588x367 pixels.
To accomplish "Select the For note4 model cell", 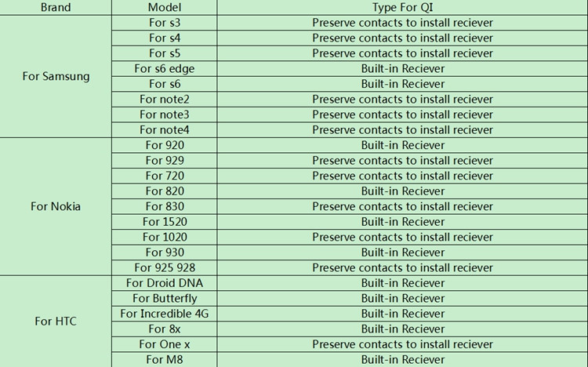I will [165, 129].
